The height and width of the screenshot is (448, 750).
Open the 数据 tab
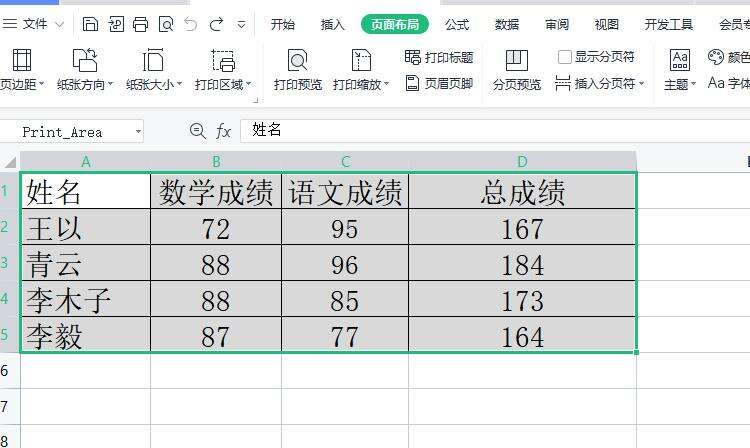coord(507,24)
